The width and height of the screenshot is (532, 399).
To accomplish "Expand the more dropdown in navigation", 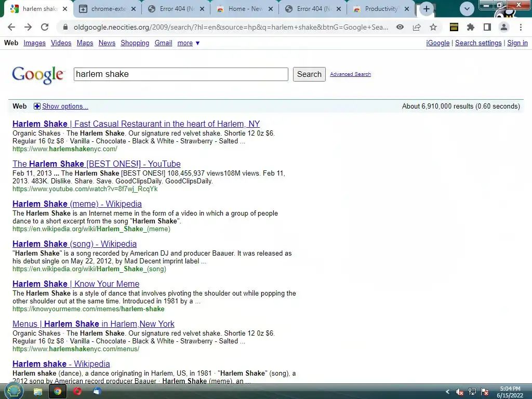I will (x=188, y=43).
